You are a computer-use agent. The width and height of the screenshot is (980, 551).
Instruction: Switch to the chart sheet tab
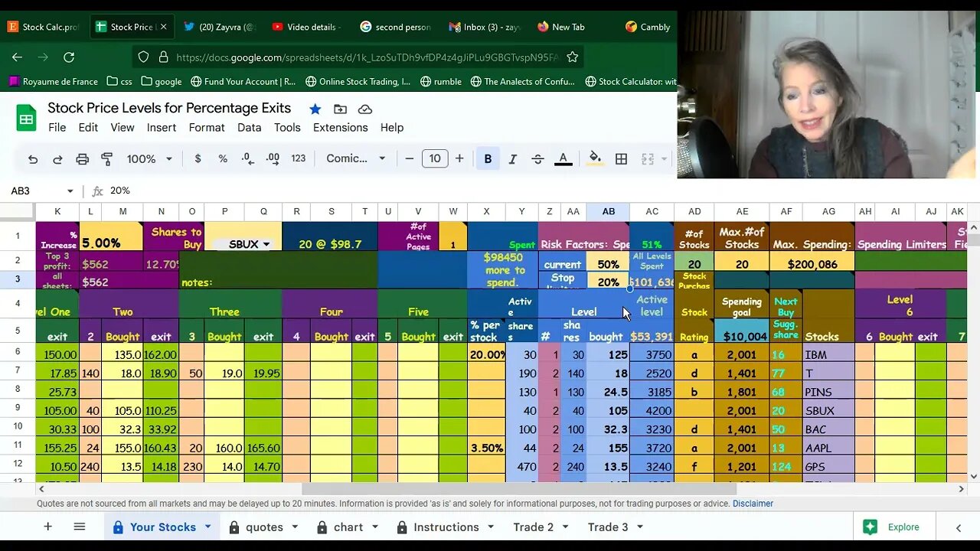point(348,527)
